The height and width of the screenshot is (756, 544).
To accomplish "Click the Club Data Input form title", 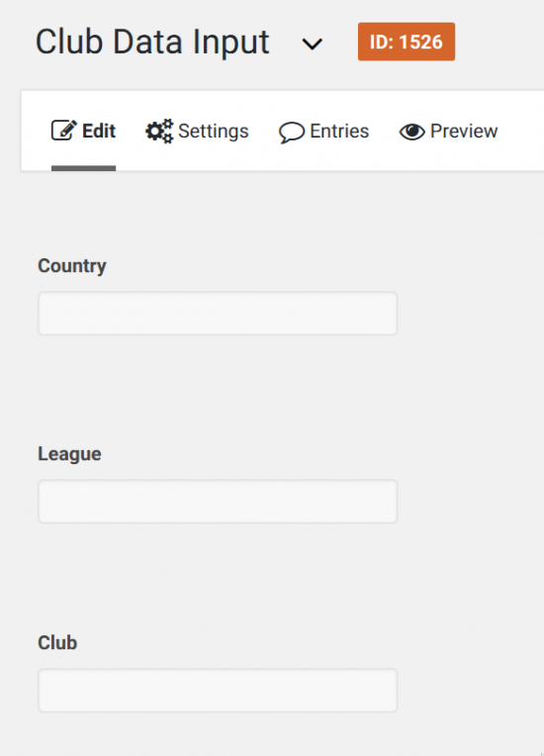I will [152, 43].
